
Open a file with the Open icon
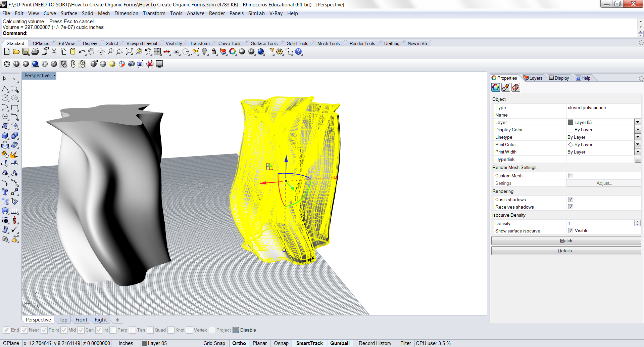(16, 52)
